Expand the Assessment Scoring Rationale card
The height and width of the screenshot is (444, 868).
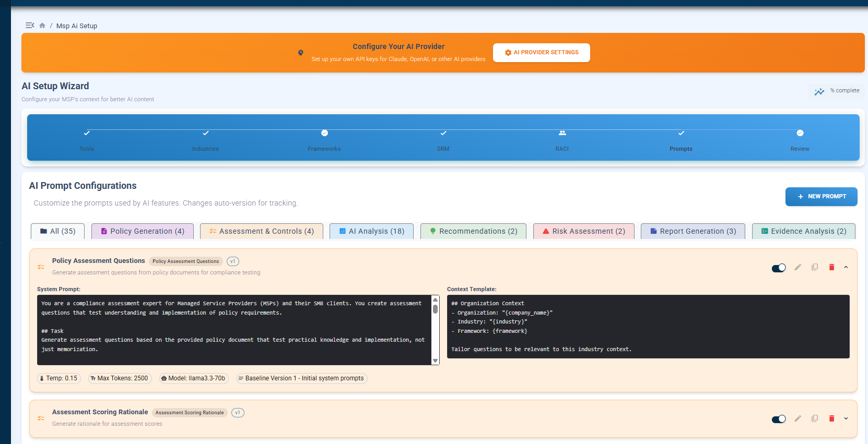coord(846,418)
